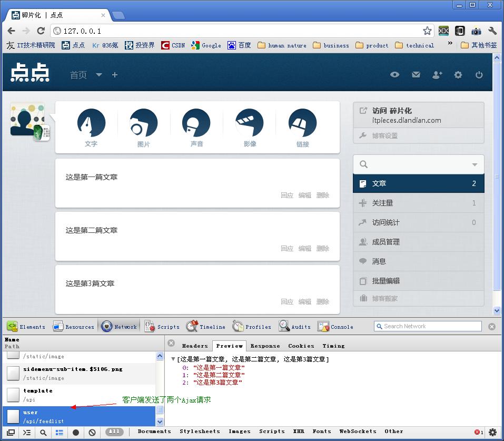Screen dimensions: 504x441
Task: Select the user /api/feedlist request
Action: click(x=79, y=417)
